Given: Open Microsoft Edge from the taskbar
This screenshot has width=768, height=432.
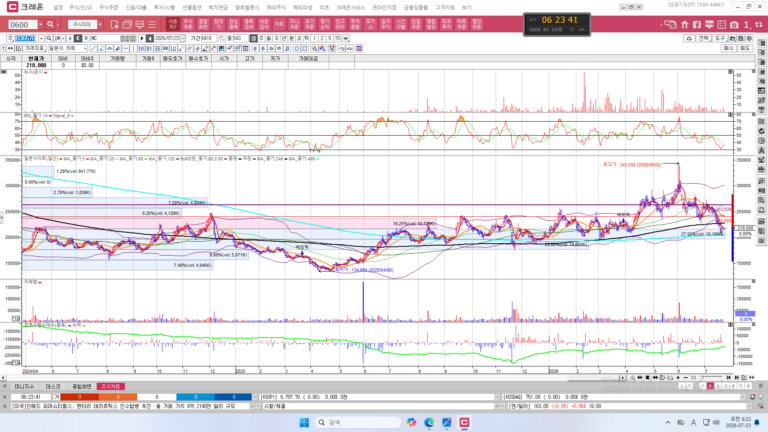Looking at the screenshot, I should pos(429,422).
